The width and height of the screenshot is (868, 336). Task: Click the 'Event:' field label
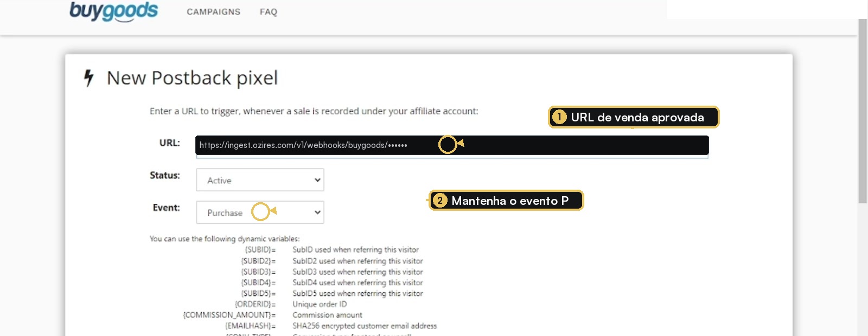pos(166,208)
